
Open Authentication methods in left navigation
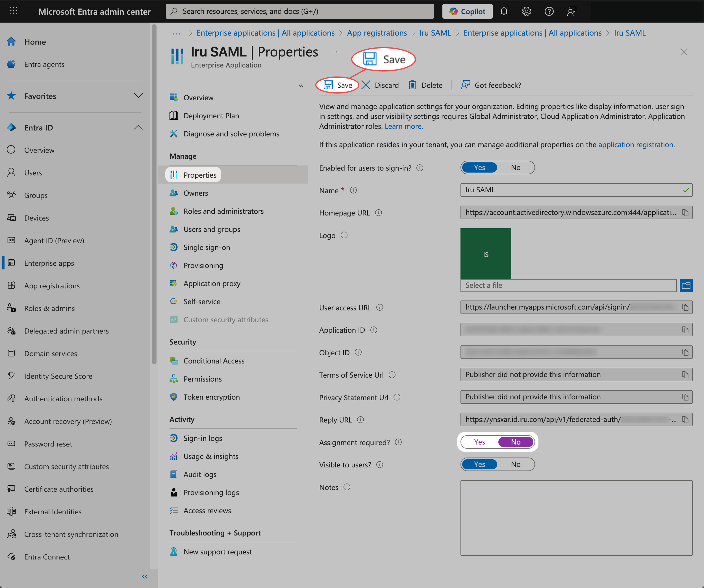click(x=63, y=398)
